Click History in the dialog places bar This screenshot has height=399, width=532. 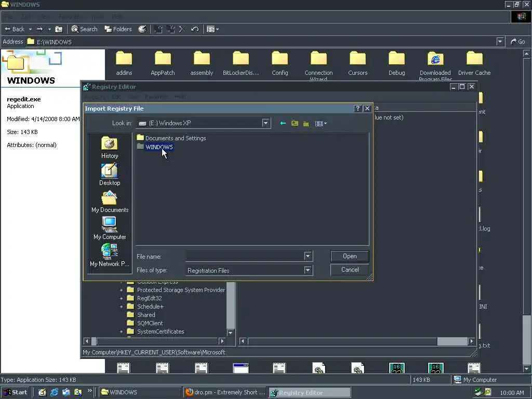pos(110,148)
